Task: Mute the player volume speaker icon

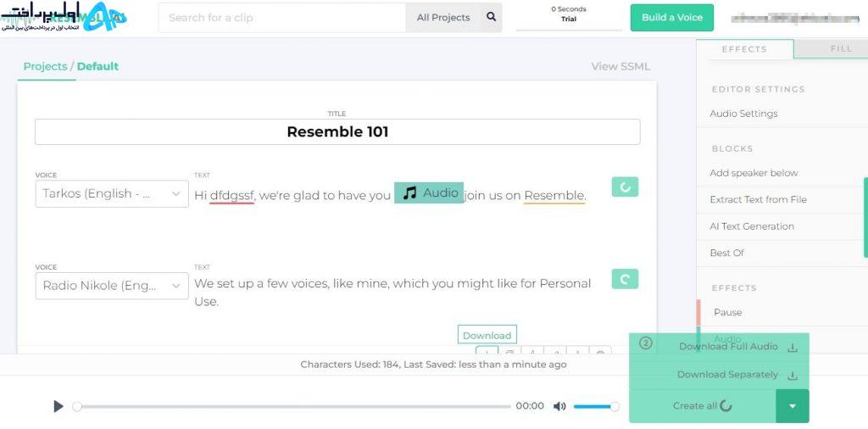Action: pos(559,406)
